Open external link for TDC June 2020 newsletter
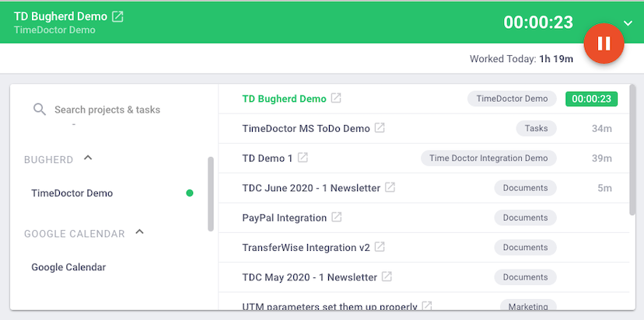Image resolution: width=644 pixels, height=320 pixels. tap(390, 187)
